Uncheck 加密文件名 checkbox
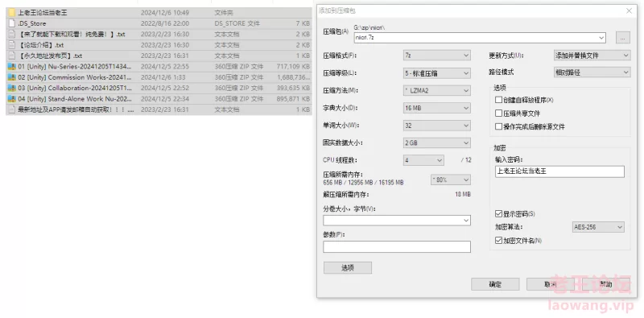 pyautogui.click(x=498, y=241)
